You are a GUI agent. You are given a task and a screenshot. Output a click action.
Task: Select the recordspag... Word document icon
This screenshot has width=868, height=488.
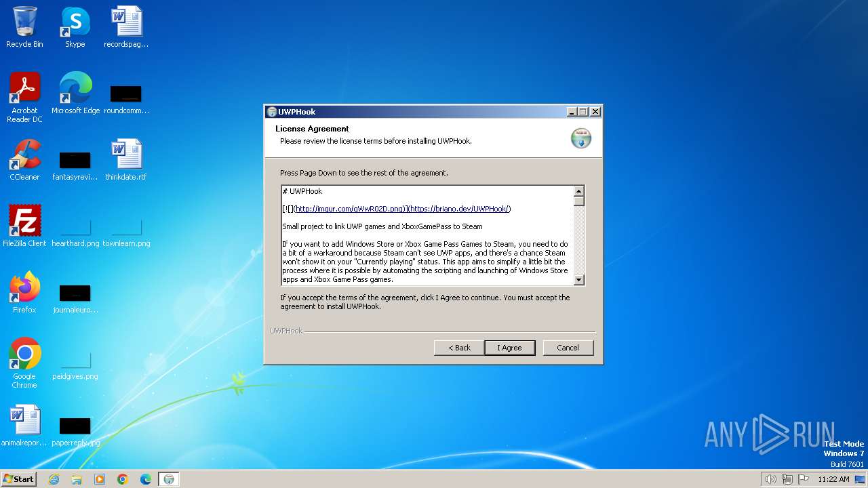126,27
